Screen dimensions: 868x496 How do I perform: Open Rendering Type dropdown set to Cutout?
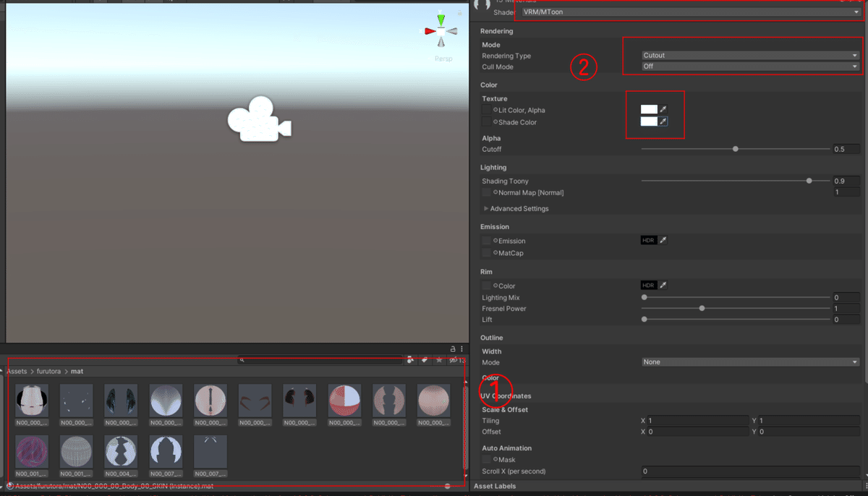tap(750, 55)
